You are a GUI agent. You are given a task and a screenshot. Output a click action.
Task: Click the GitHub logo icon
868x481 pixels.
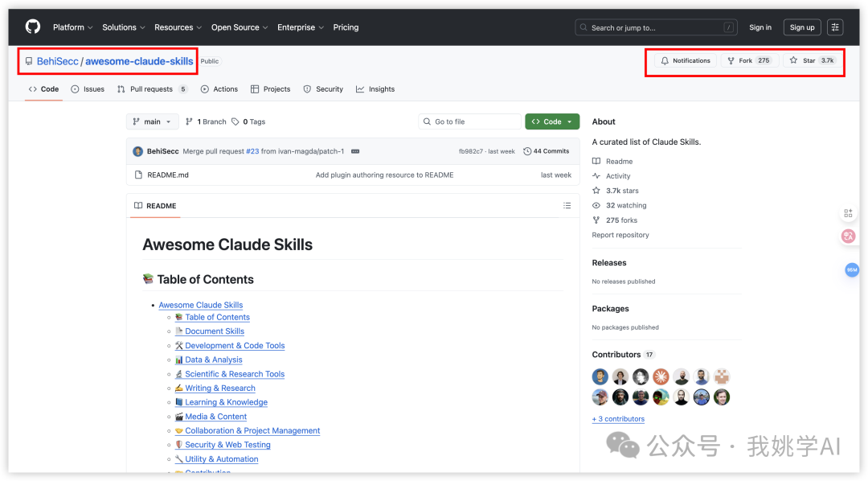[33, 27]
